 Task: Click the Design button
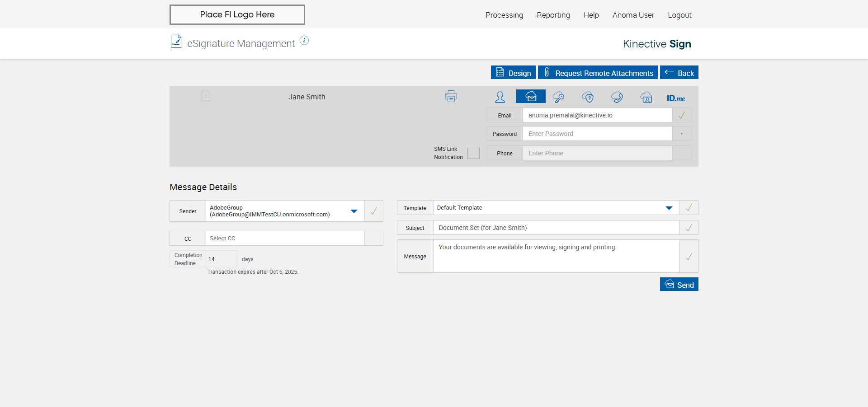click(513, 73)
